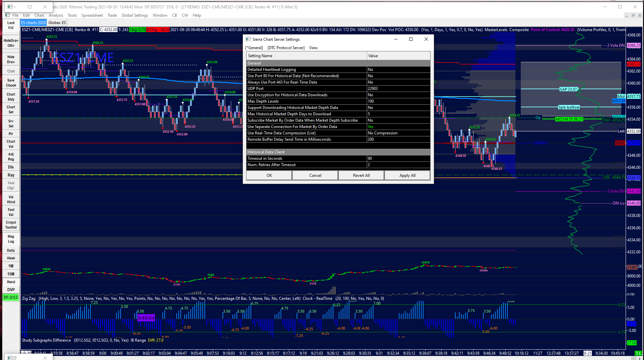Click the Hide Draw toolbar button
Screen dimensions: 644x360
[x=11, y=59]
